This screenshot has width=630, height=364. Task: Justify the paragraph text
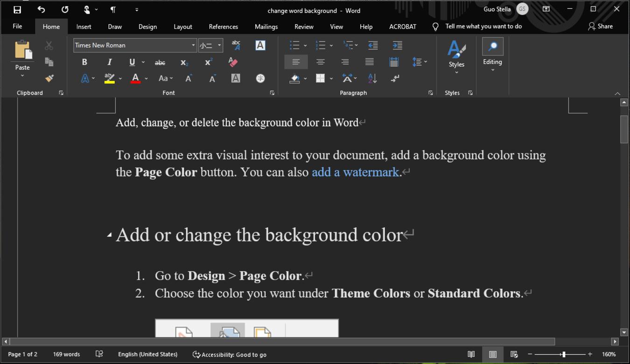(x=369, y=62)
